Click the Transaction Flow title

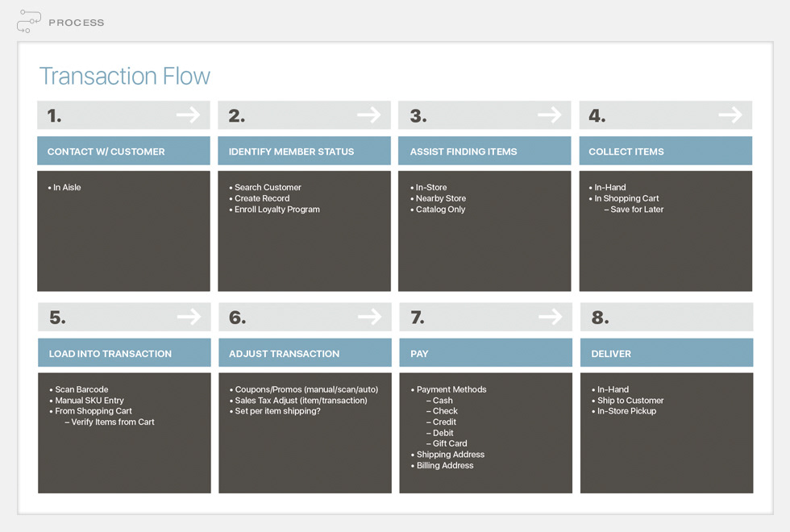pos(125,77)
